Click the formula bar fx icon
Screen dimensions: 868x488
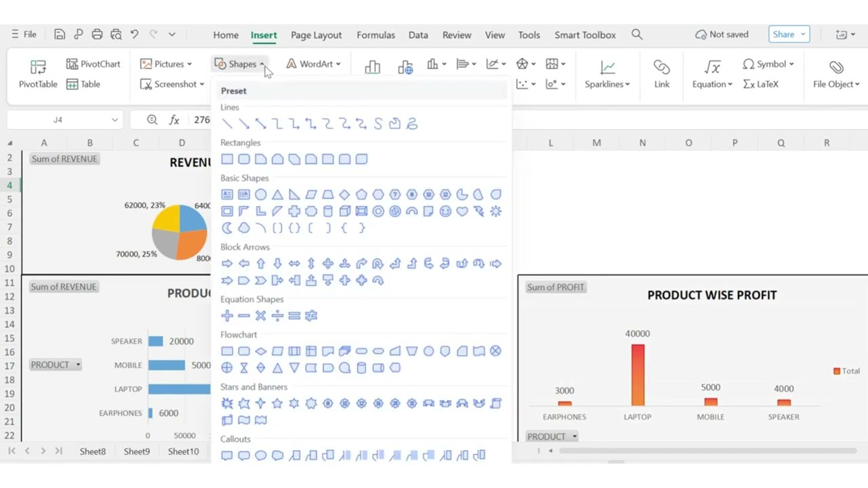[x=174, y=120]
